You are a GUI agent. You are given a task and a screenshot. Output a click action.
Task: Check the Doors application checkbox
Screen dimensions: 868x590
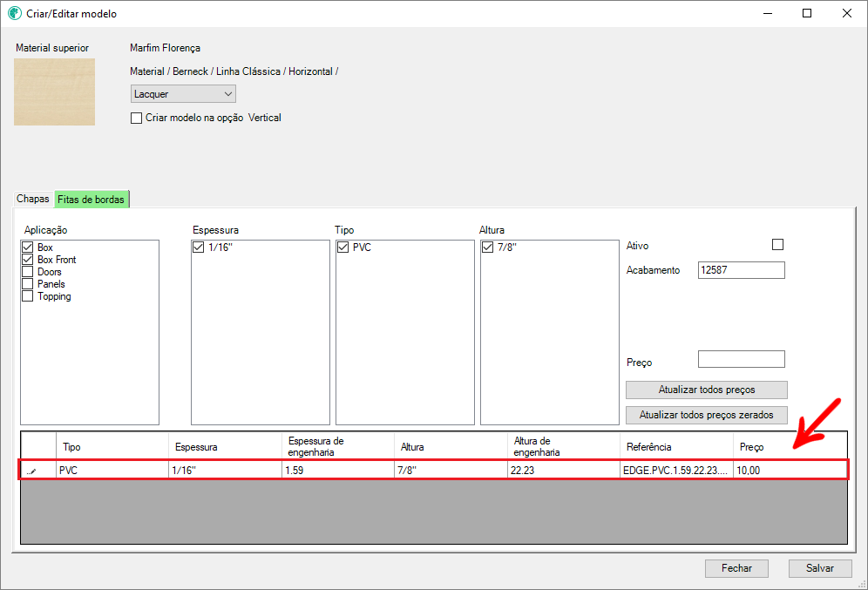[28, 272]
